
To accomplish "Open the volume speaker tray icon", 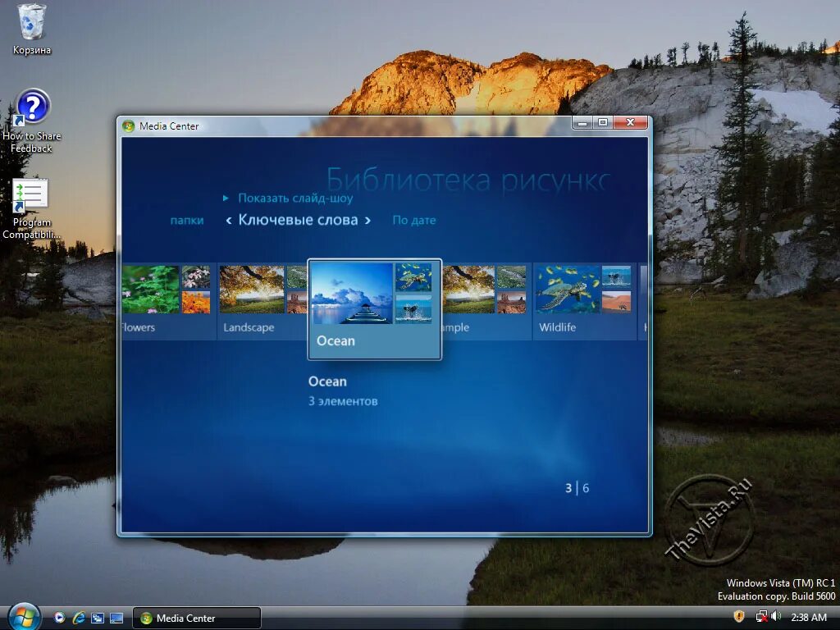I will click(776, 617).
